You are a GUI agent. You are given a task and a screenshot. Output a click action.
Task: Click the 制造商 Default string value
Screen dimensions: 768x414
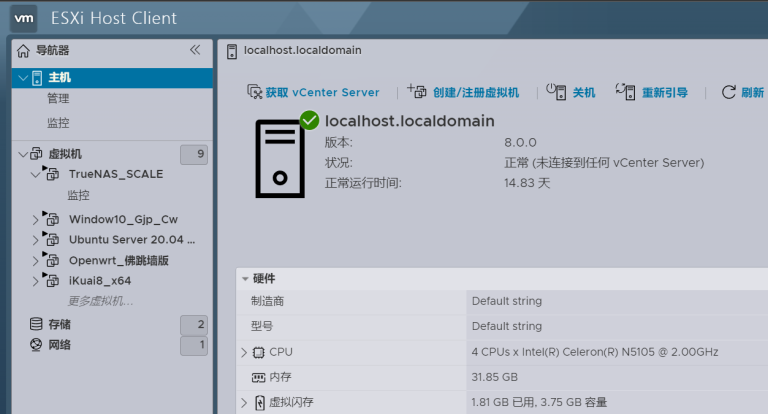coord(506,301)
